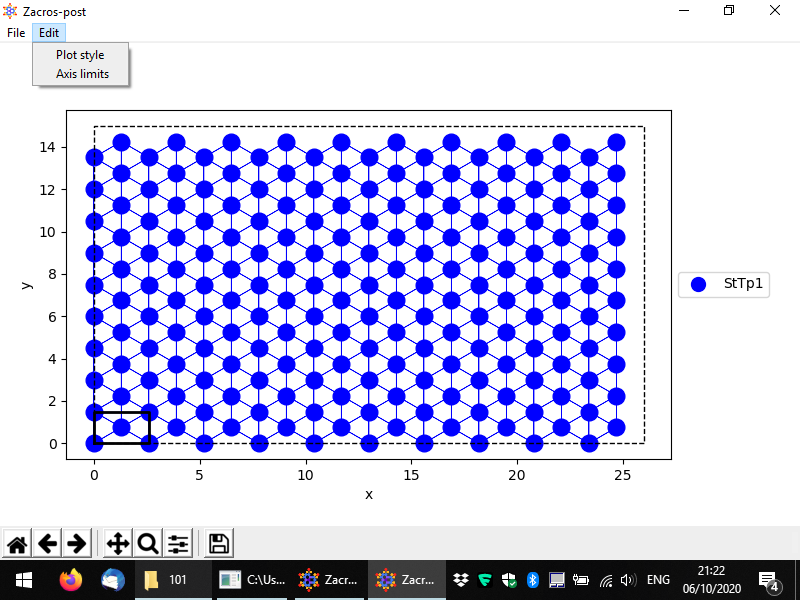This screenshot has height=600, width=800.
Task: Open the notification center with 4 alerts
Action: coord(769,580)
